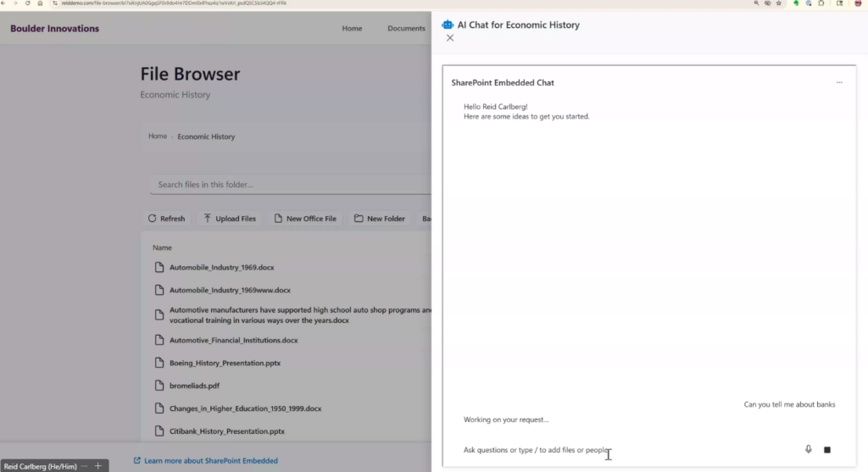Viewport: 868px width, 472px height.
Task: Click Boulder Innovations site title
Action: point(55,29)
